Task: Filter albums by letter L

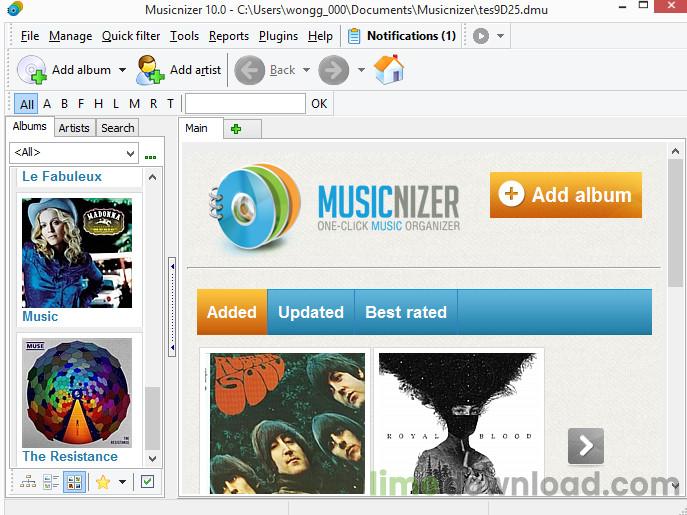Action: 116,104
